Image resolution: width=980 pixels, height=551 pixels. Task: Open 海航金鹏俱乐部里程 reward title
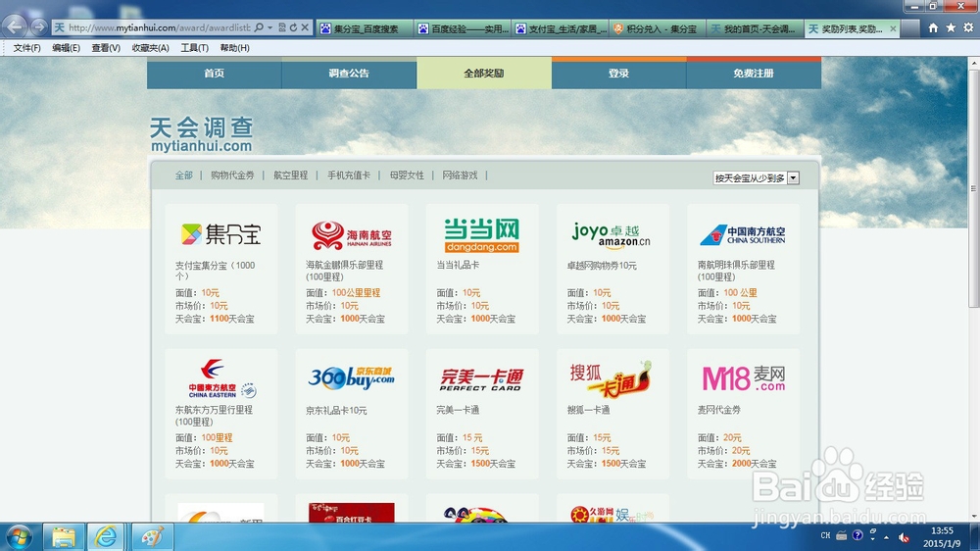344,271
